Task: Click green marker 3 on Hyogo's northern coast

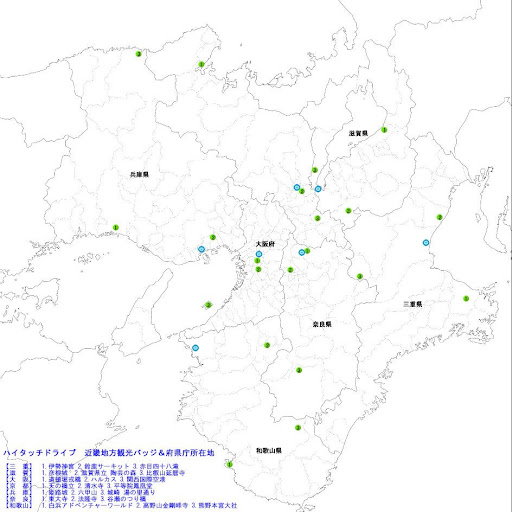Action: tap(139, 54)
